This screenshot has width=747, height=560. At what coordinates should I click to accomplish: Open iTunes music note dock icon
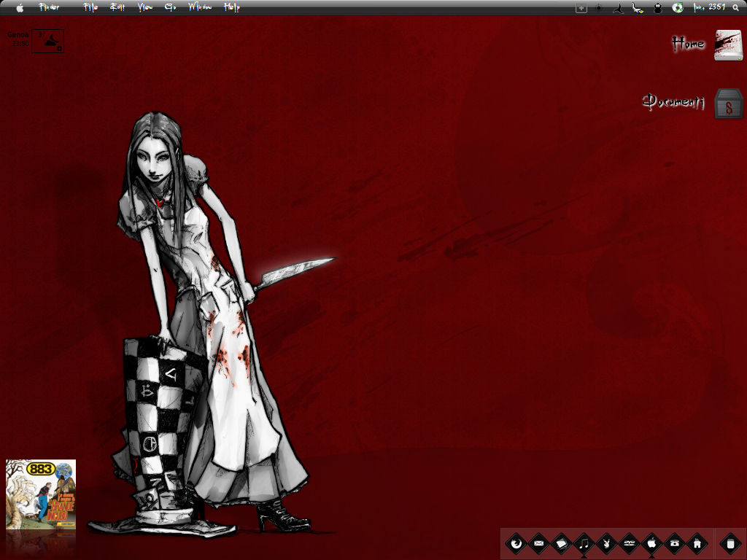pyautogui.click(x=584, y=543)
